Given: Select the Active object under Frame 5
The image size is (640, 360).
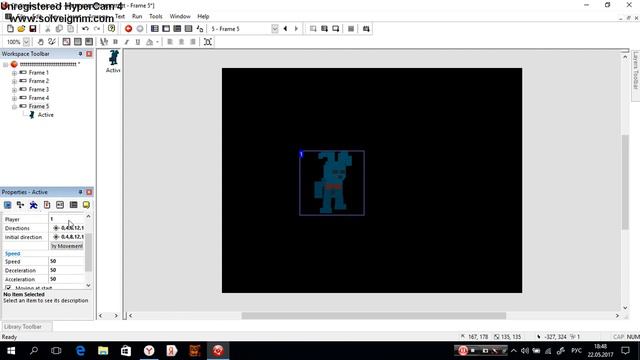Looking at the screenshot, I should 46,115.
